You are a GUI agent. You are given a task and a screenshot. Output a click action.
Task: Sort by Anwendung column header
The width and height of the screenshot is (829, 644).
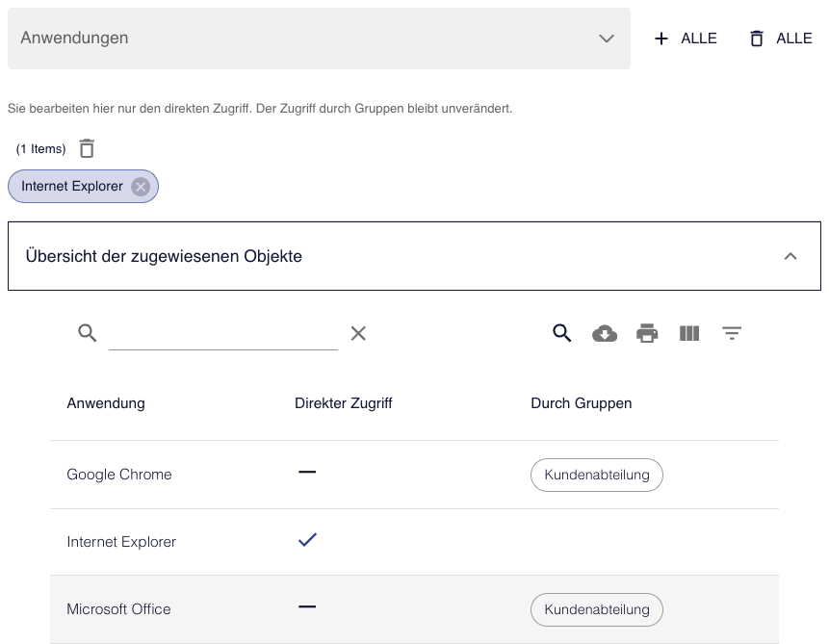(x=106, y=403)
